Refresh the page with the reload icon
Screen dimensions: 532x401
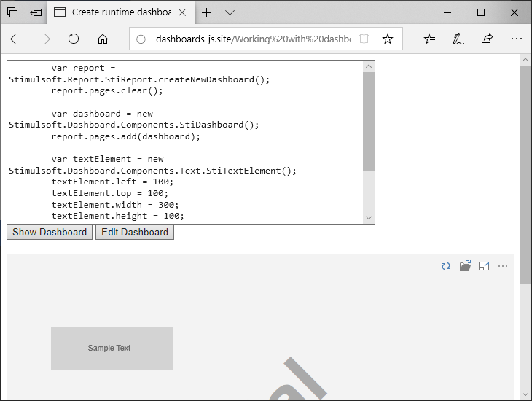click(74, 39)
